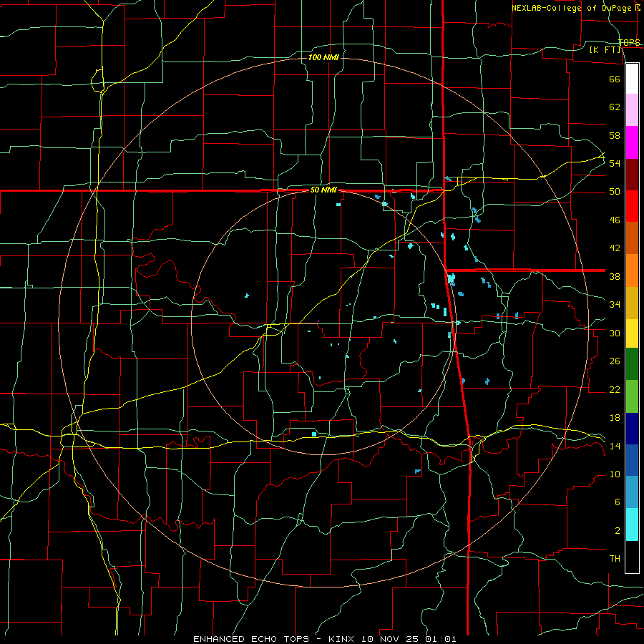Select the bright red legend color band

tap(632, 206)
